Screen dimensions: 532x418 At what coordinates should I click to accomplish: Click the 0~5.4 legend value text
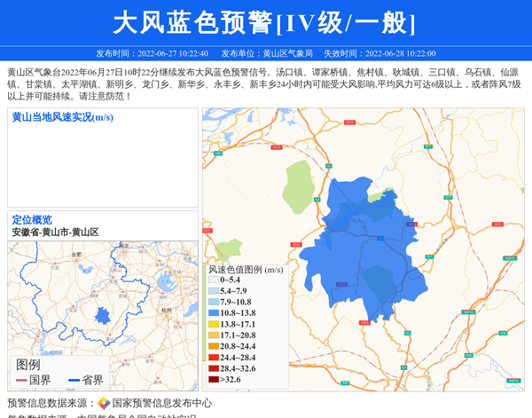click(230, 280)
